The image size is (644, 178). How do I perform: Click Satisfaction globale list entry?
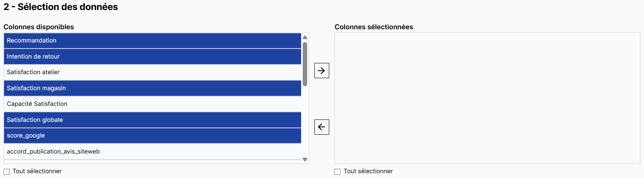(x=153, y=120)
